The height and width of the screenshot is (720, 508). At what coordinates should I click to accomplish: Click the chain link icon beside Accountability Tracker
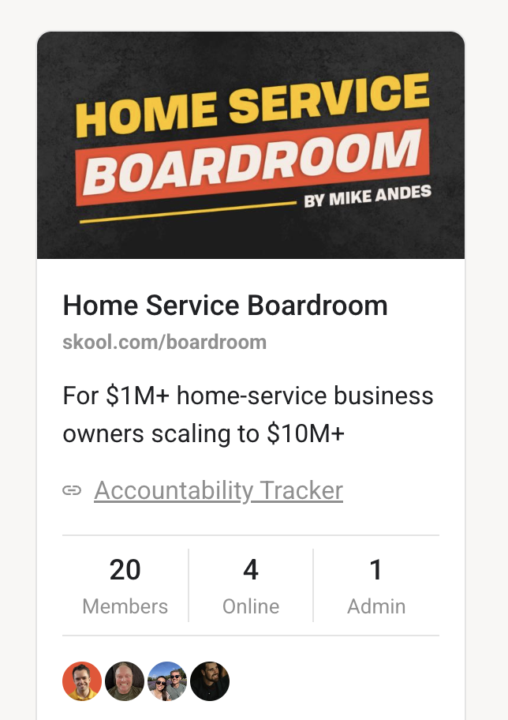tap(72, 491)
